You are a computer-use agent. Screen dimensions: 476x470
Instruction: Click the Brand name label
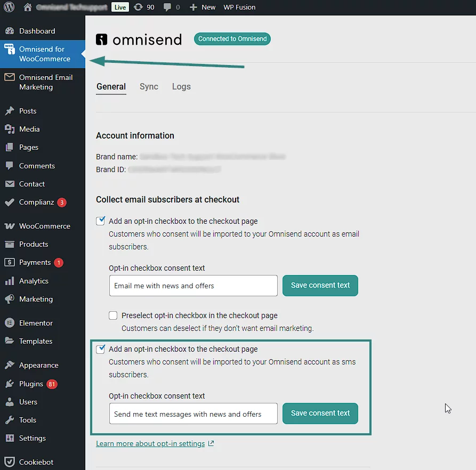(117, 157)
